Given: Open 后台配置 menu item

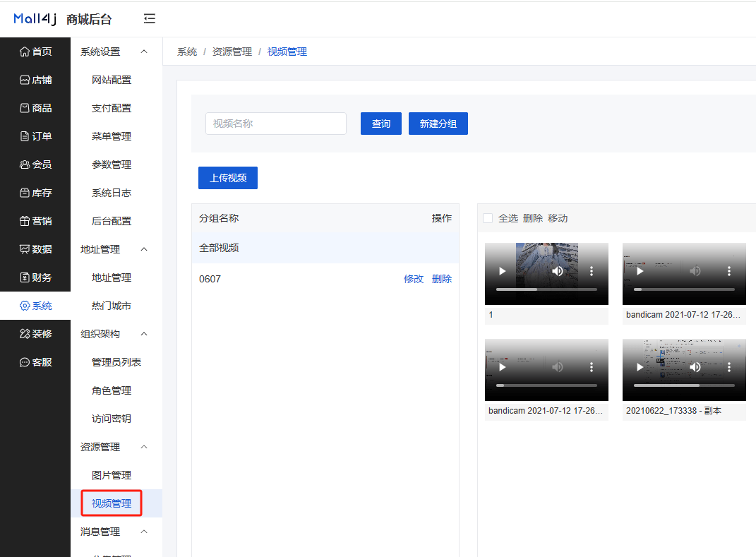Looking at the screenshot, I should [112, 221].
